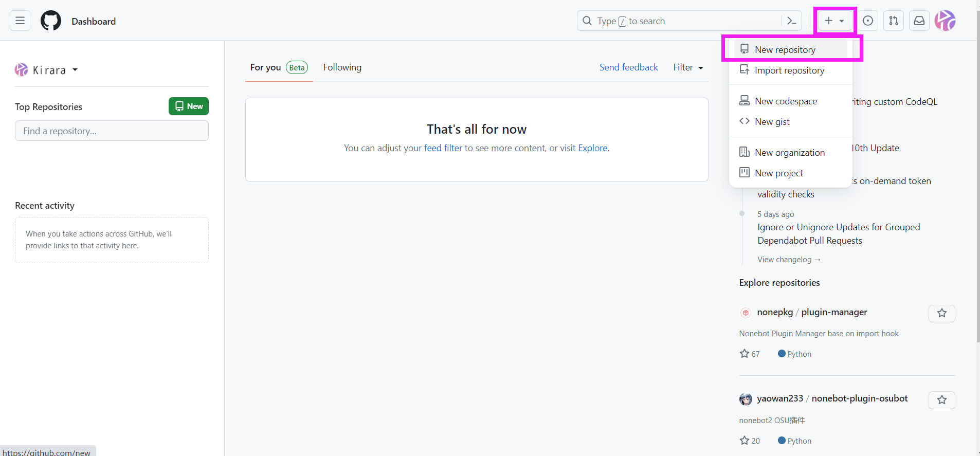Open Ignore or Unignore Updates changelog entry
The height and width of the screenshot is (456, 980).
click(x=839, y=234)
